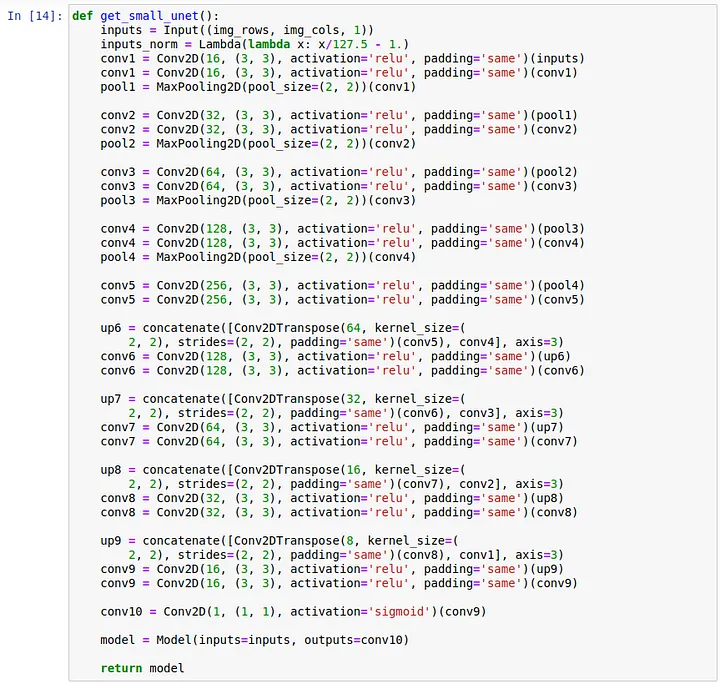Viewport: 720px width, 683px height.
Task: Click line ending with conv4], axis=3)
Action: [x=346, y=343]
